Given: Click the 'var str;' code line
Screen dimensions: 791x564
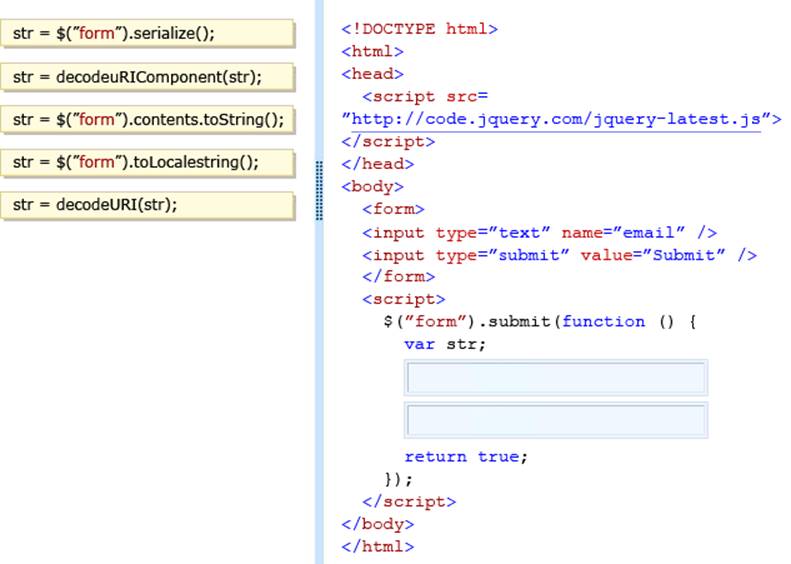Looking at the screenshot, I should click(x=444, y=344).
